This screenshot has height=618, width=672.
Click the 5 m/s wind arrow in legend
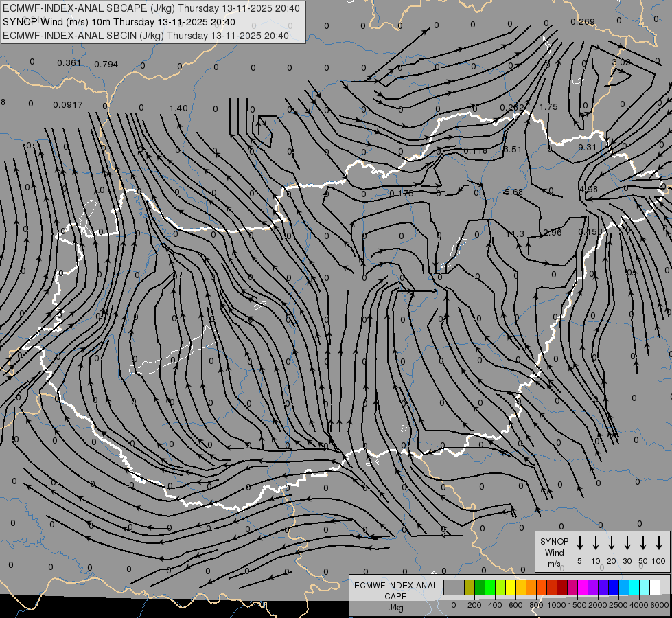(x=580, y=543)
